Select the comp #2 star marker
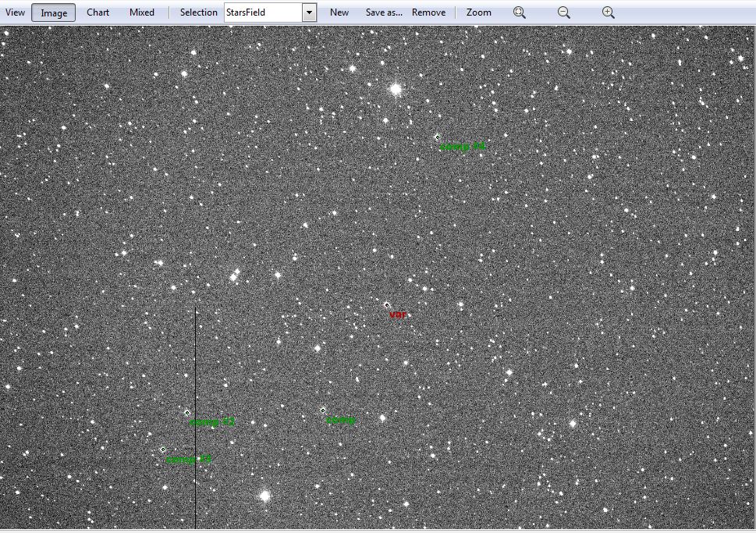This screenshot has height=533, width=756. click(187, 413)
